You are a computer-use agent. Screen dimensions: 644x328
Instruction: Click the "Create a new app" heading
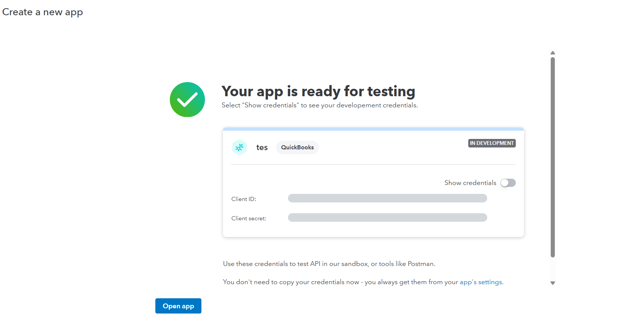click(x=43, y=12)
